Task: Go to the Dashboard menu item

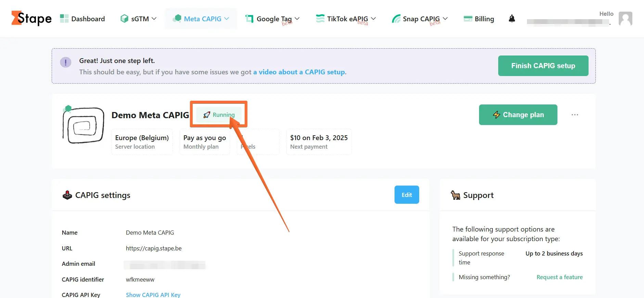Action: [x=82, y=18]
